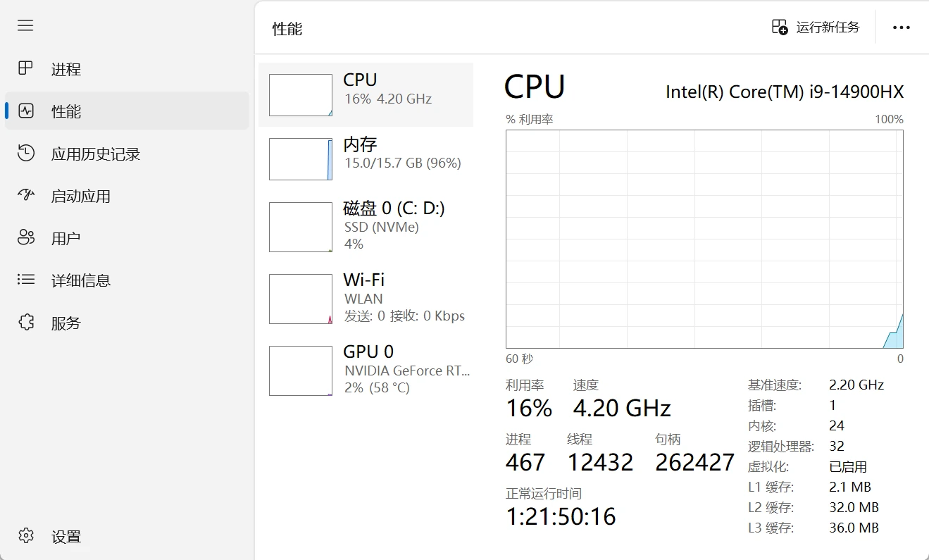Viewport: 929px width, 560px height.
Task: Click the 逻辑处理器 value 32
Action: point(837,446)
